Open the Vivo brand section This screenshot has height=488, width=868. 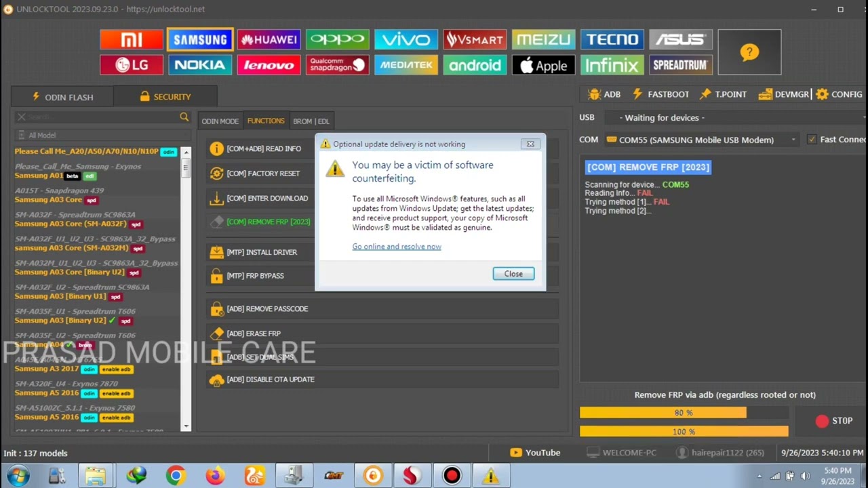(x=406, y=39)
